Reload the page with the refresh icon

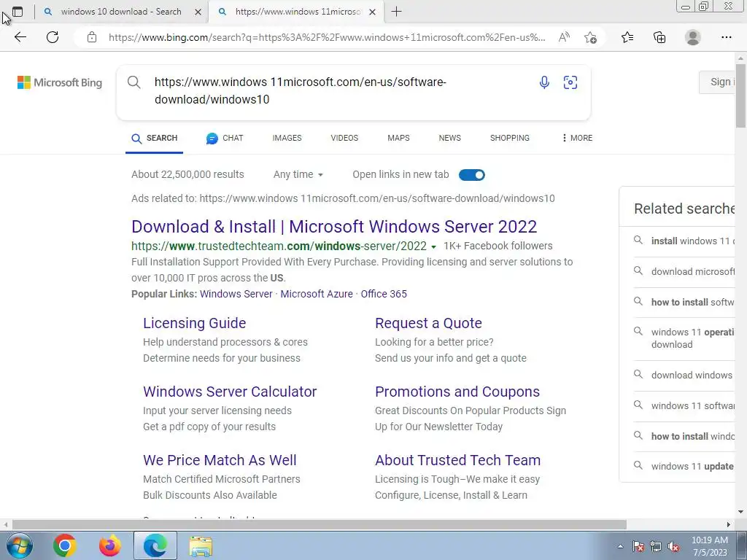coord(53,37)
